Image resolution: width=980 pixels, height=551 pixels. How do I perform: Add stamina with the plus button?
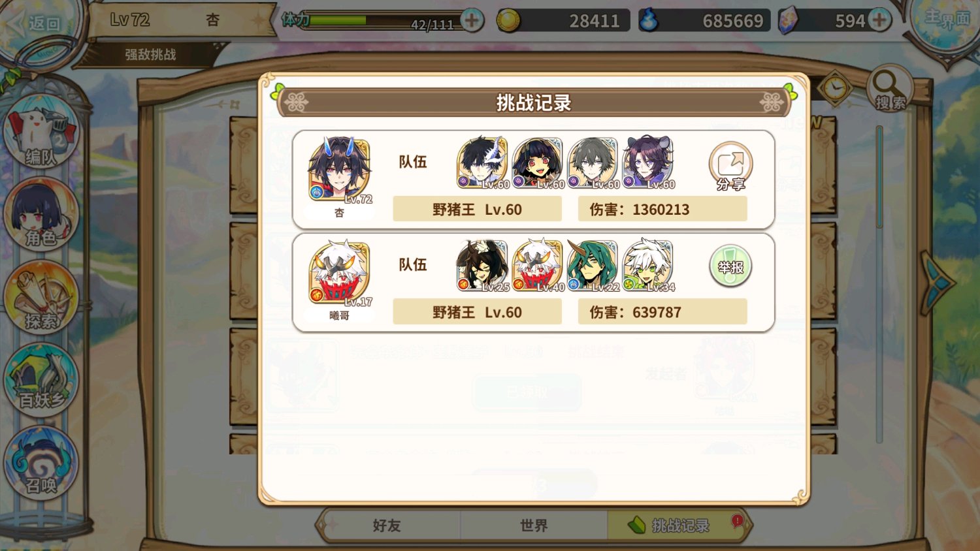472,20
